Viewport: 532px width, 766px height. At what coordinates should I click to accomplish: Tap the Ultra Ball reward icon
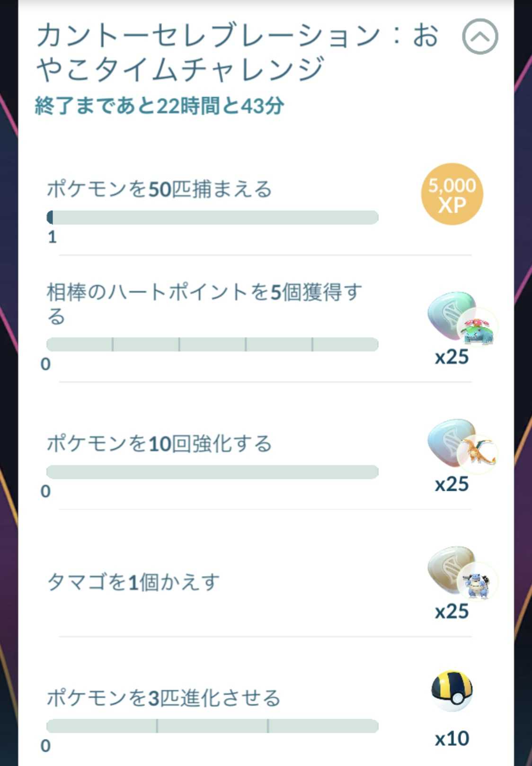pos(452,691)
